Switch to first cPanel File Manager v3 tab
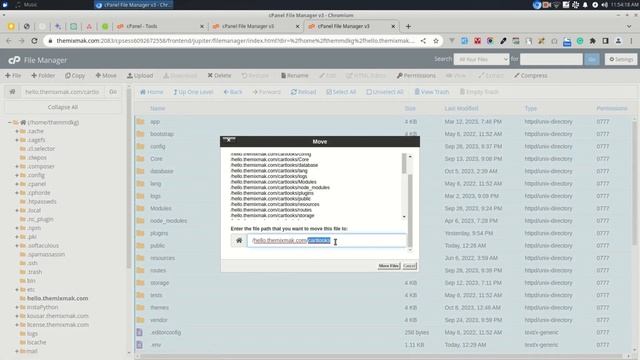640x360 pixels. click(256, 26)
